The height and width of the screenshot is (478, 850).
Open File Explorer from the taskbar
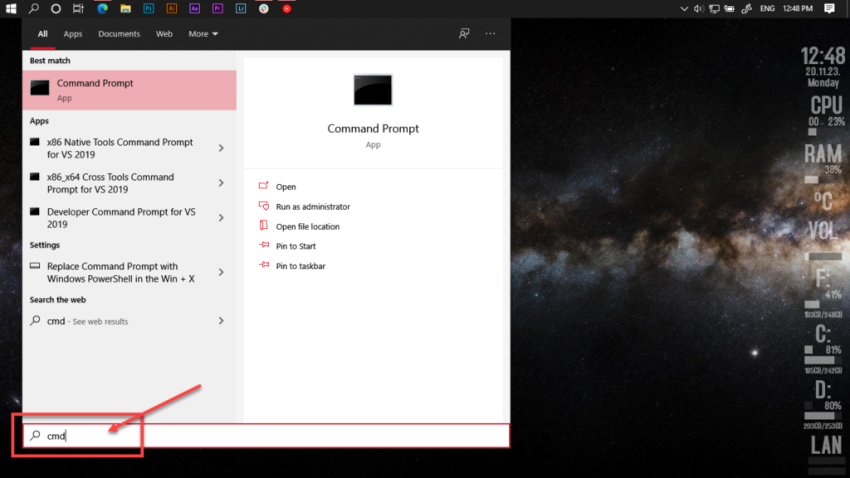tap(126, 9)
